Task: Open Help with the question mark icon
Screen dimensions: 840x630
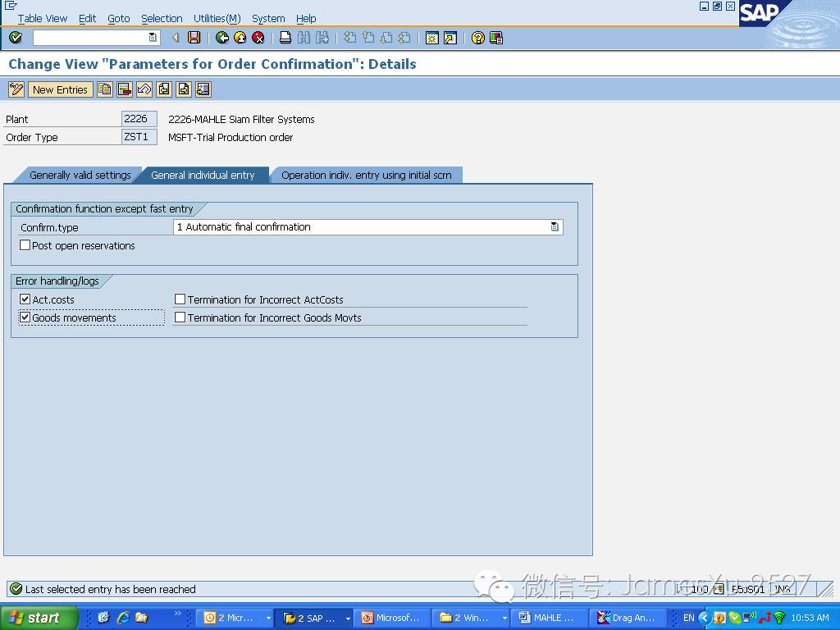Action: 478,38
